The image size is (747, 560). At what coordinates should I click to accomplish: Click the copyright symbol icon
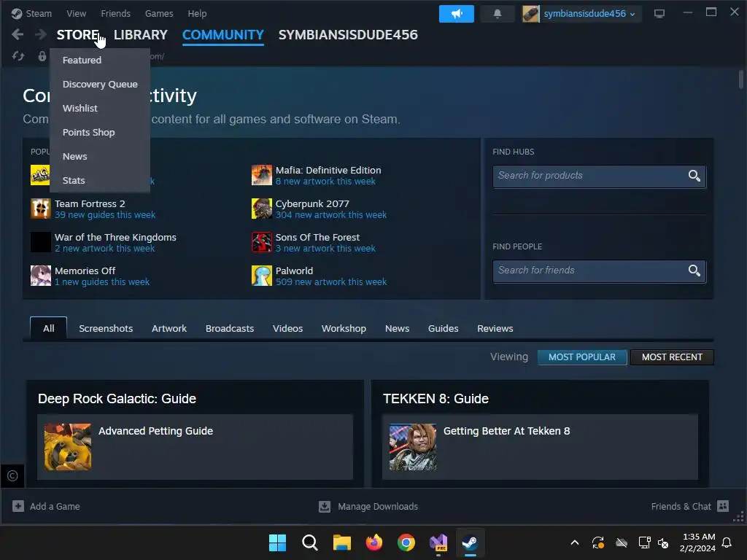click(12, 475)
